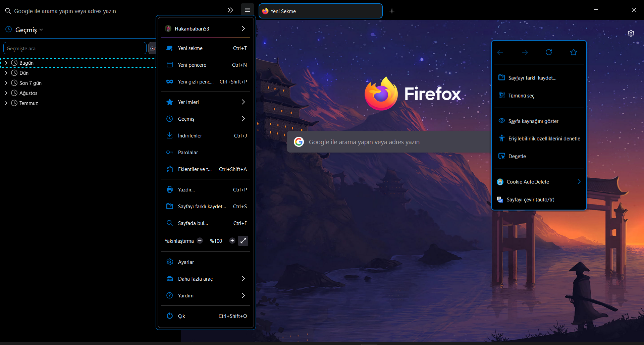644x345 pixels.
Task: Choose Sayfayı farklı kaydet in context menu
Action: click(539, 78)
